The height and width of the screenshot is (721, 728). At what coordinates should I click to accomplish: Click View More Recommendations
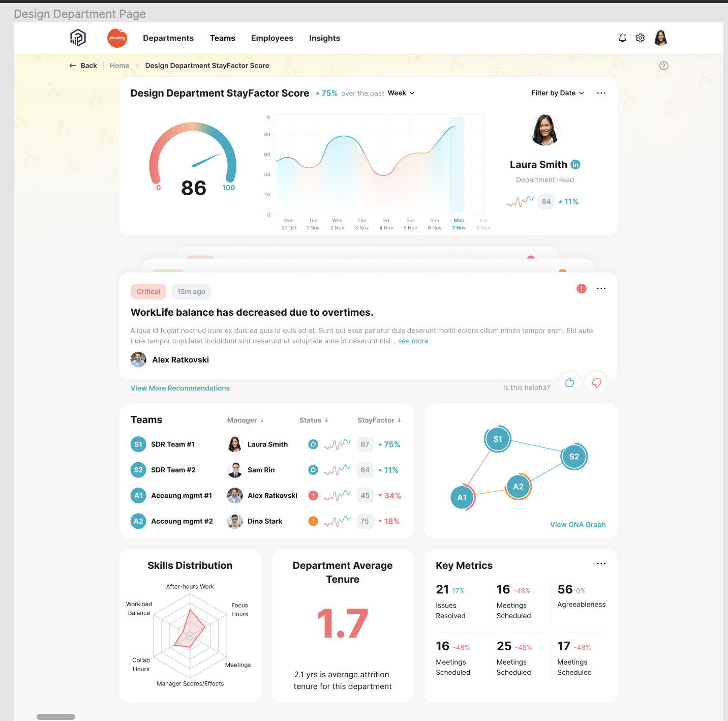coord(180,388)
